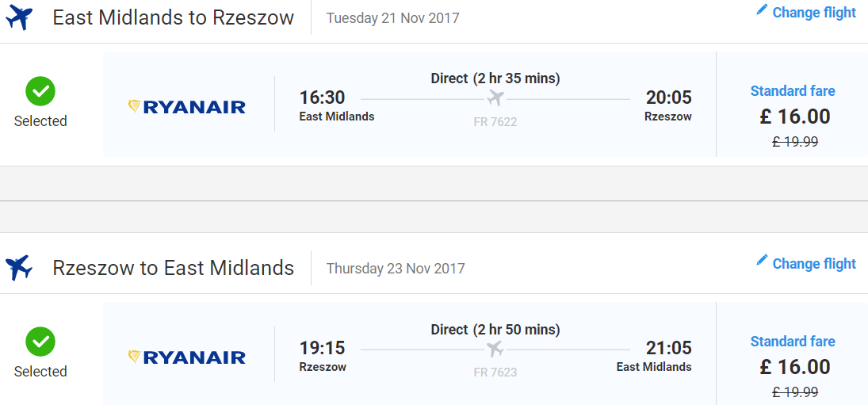This screenshot has width=868, height=405.
Task: Click pencil icon beside second Change flight
Action: 763,260
